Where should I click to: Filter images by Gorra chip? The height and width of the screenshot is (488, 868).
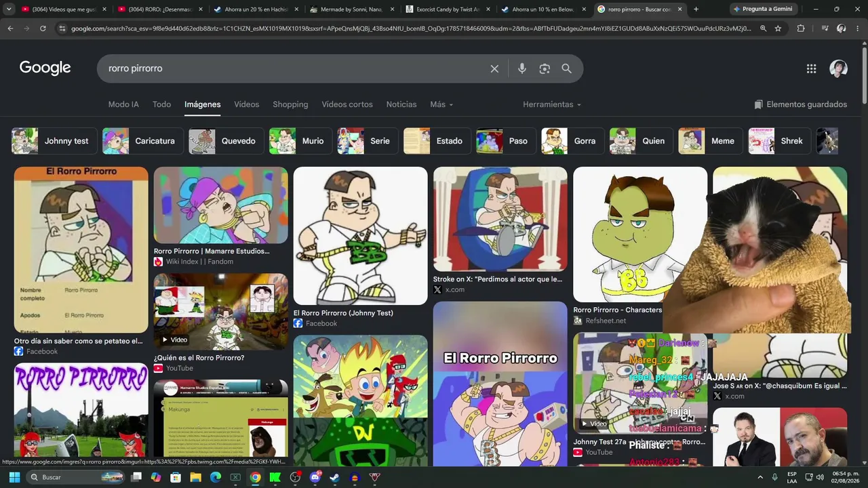572,141
